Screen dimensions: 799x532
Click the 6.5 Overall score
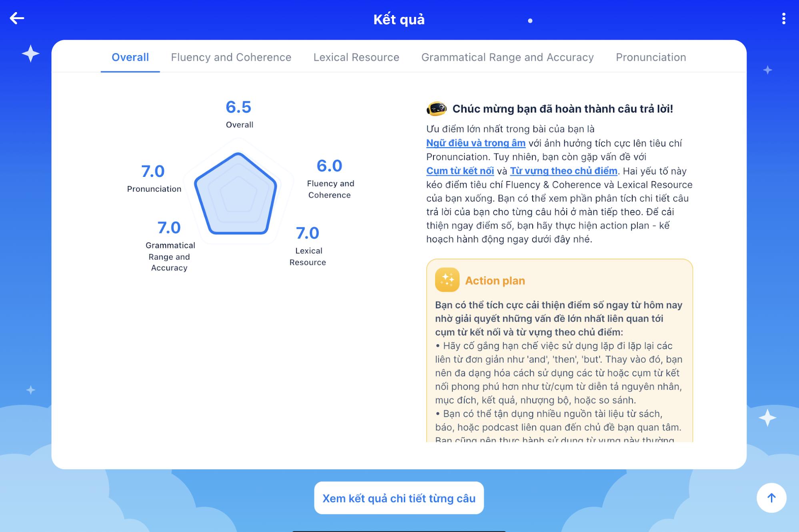coord(238,107)
